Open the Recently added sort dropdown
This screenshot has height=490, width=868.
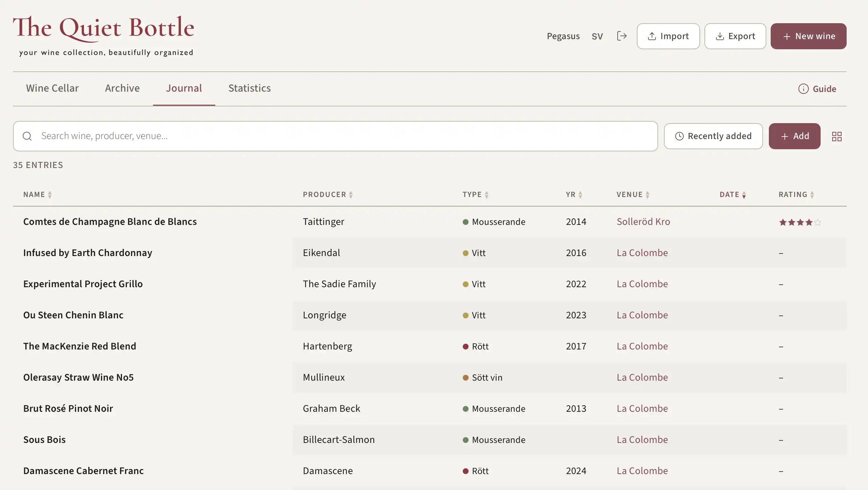[x=713, y=136]
